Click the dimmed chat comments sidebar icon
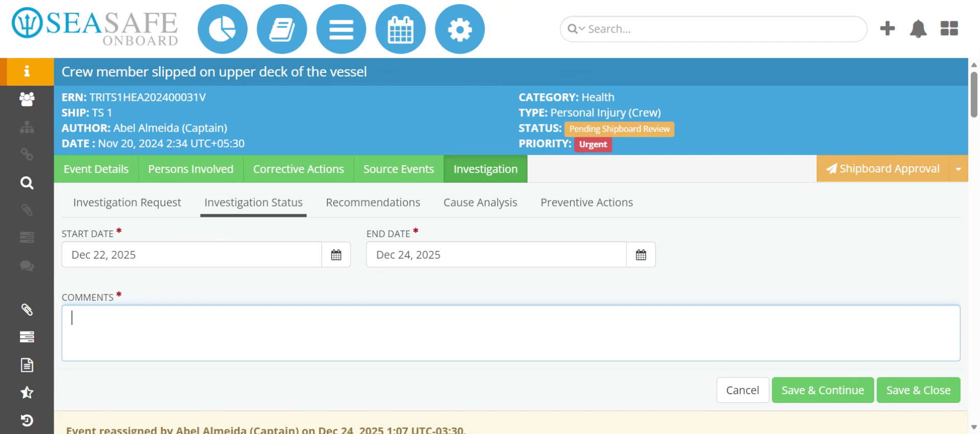The height and width of the screenshot is (434, 980). [x=27, y=266]
